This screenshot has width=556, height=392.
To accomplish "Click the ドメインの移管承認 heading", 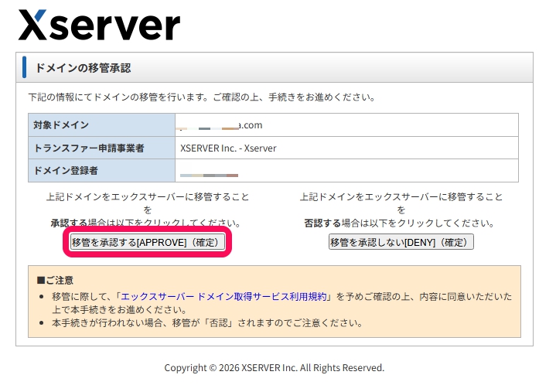I will (x=83, y=68).
